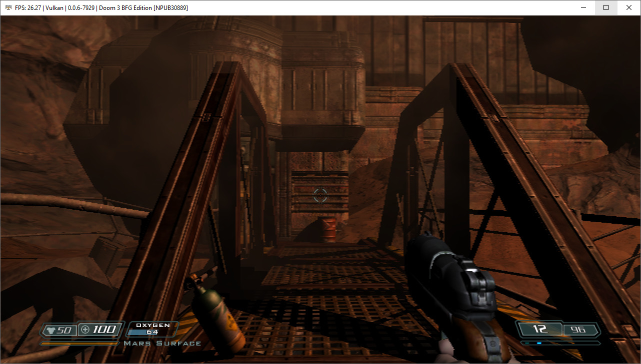Click the orange stamina bar below the armor
Viewport: 641px width, 364px height.
[x=79, y=344]
